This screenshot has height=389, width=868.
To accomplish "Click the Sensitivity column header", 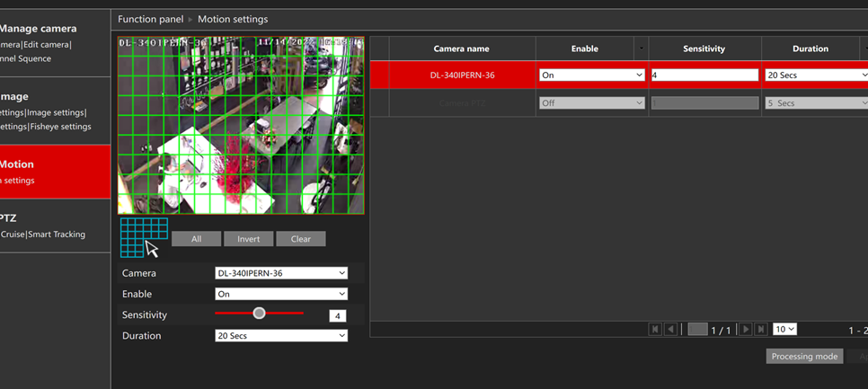I will point(704,49).
